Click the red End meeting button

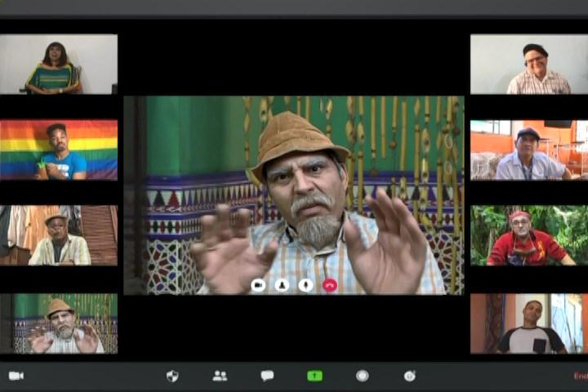click(581, 376)
